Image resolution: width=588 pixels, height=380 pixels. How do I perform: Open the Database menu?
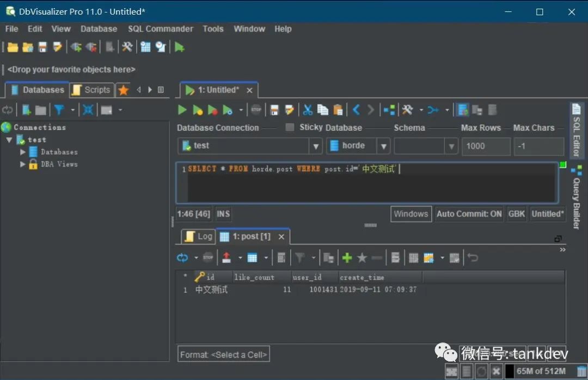99,29
